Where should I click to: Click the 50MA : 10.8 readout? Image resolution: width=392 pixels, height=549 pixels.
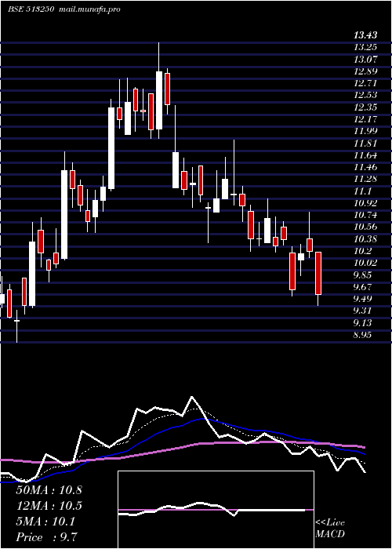(x=49, y=490)
